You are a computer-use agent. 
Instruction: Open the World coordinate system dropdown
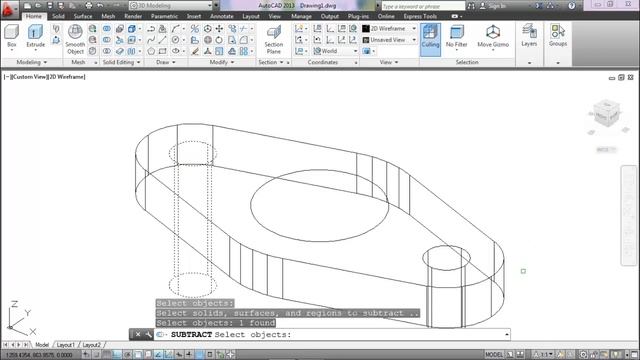[336, 51]
